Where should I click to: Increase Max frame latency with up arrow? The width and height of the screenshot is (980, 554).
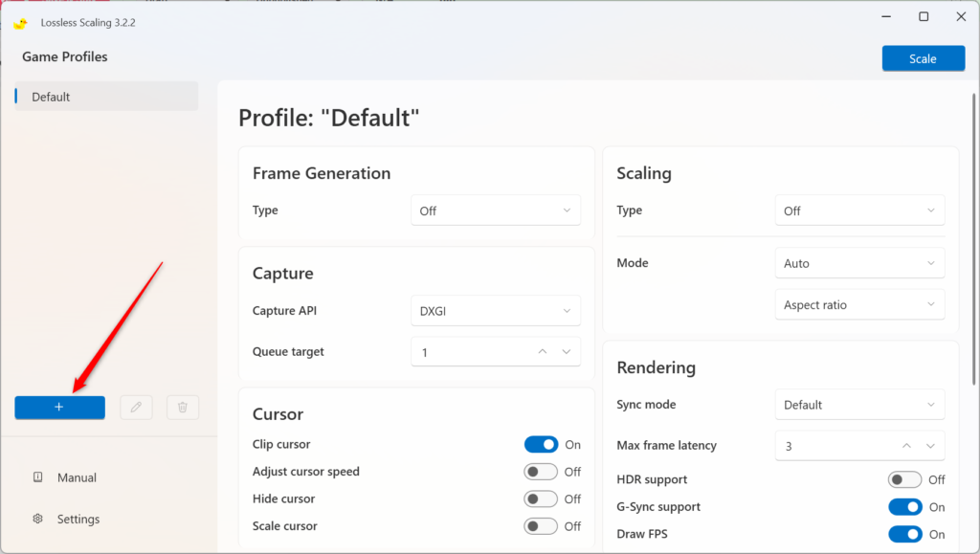[905, 445]
